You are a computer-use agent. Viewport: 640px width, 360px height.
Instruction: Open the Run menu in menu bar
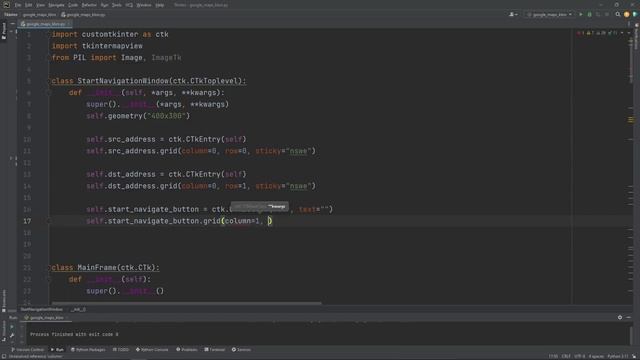[x=104, y=5]
